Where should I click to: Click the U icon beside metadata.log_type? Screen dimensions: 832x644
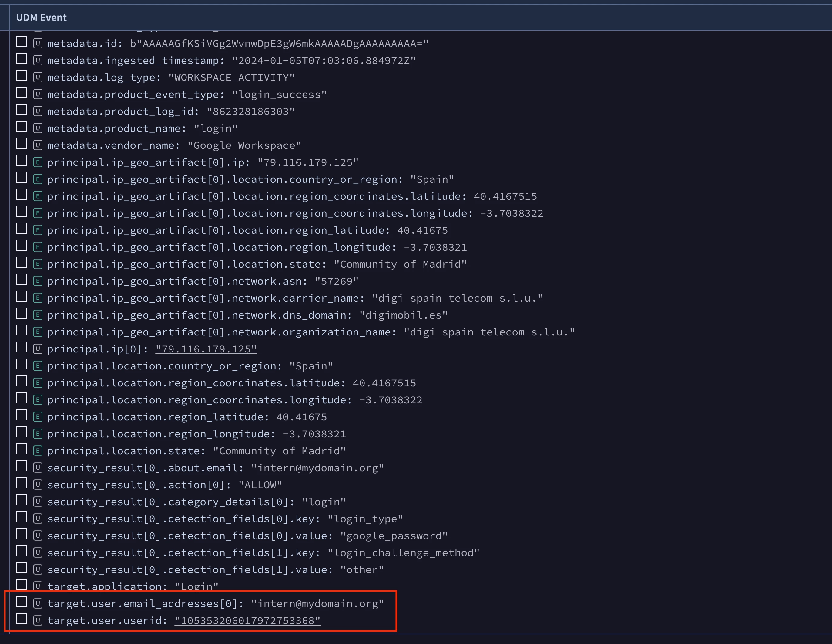click(38, 77)
